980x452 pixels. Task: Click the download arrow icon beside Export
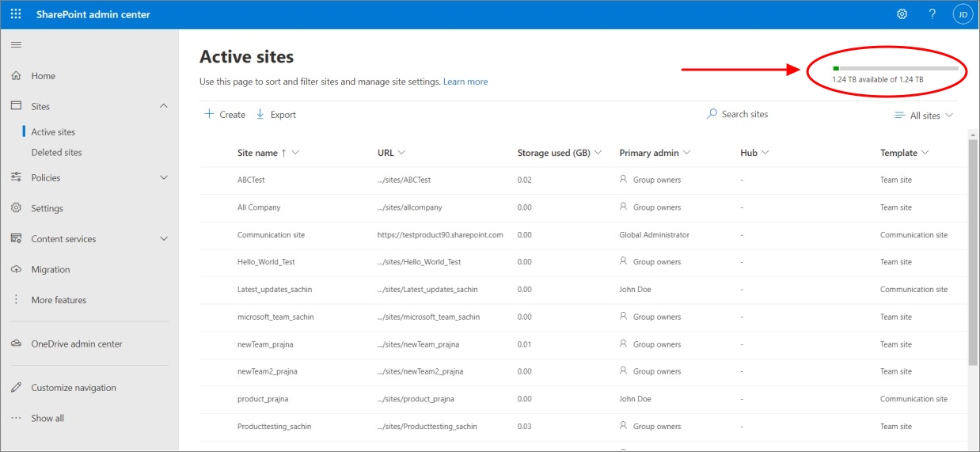click(260, 114)
